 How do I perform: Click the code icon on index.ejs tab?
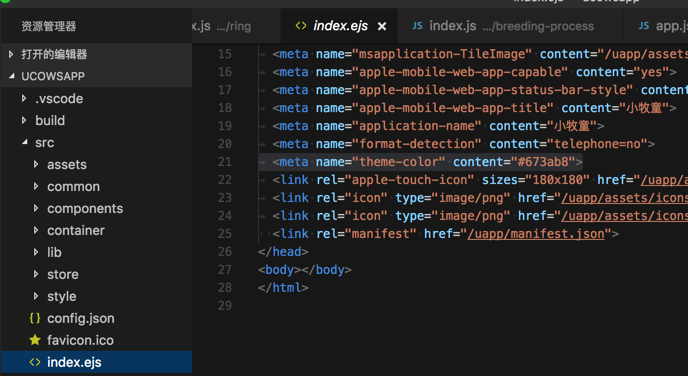click(301, 26)
